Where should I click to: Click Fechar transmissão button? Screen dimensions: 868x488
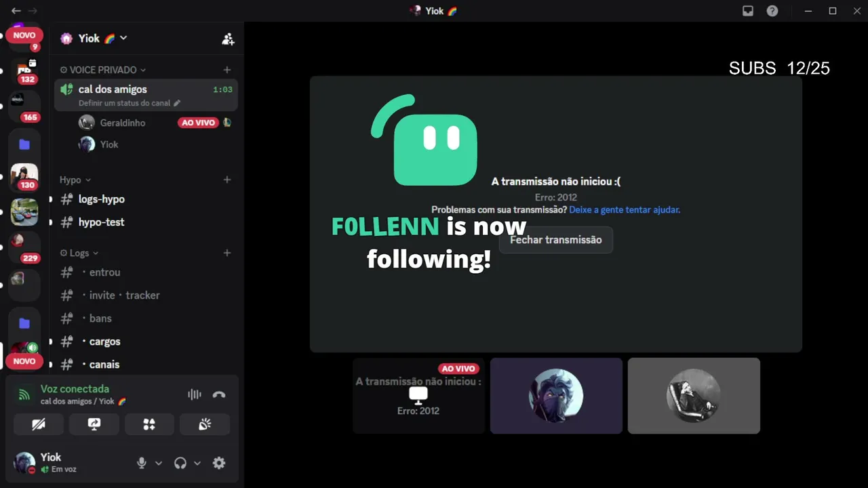click(x=556, y=240)
